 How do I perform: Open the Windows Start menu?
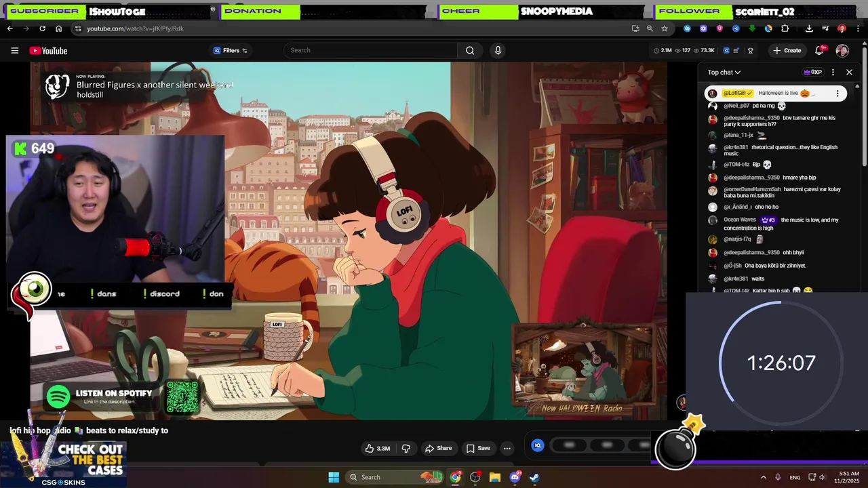pos(334,477)
